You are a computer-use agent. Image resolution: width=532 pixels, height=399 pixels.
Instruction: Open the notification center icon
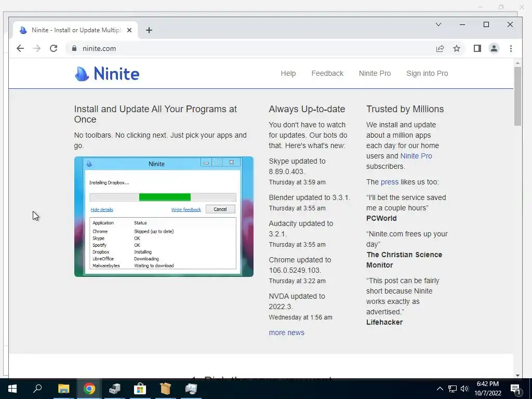tap(516, 389)
